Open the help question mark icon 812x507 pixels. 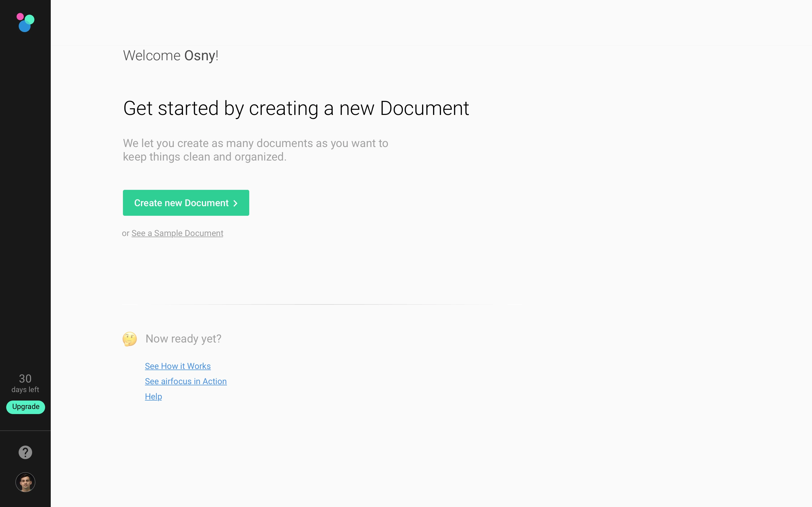click(25, 452)
